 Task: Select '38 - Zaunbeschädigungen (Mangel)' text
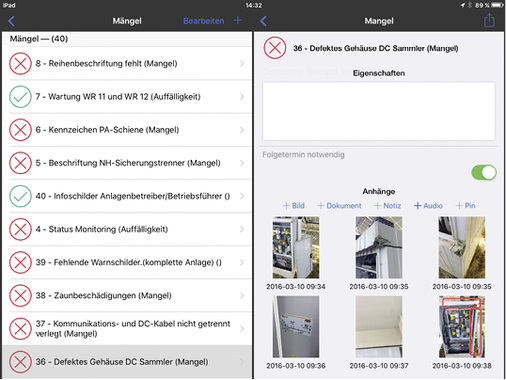[x=104, y=296]
